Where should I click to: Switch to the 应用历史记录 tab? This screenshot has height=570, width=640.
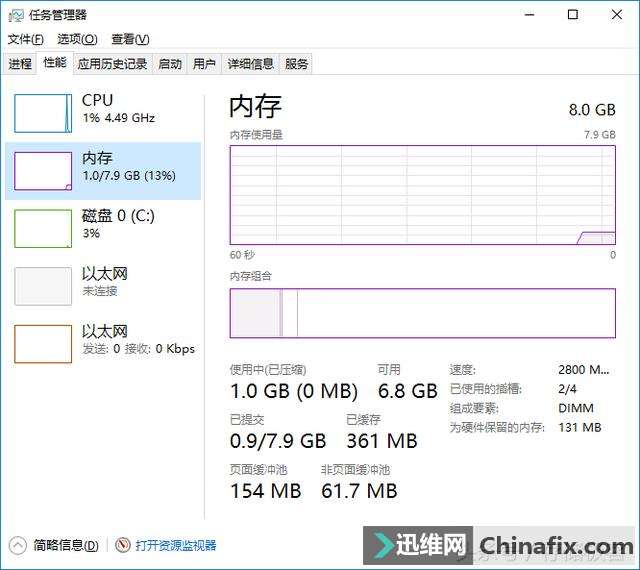point(113,64)
